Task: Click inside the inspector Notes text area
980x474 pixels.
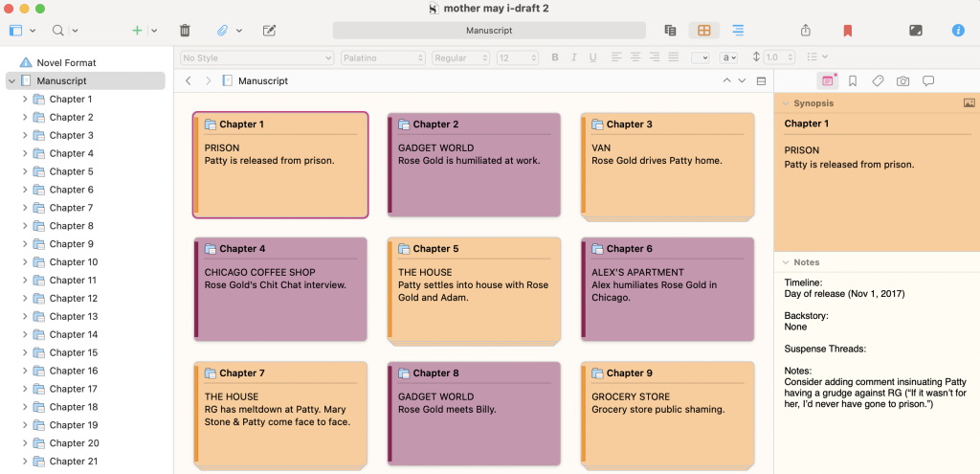Action: pos(877,372)
